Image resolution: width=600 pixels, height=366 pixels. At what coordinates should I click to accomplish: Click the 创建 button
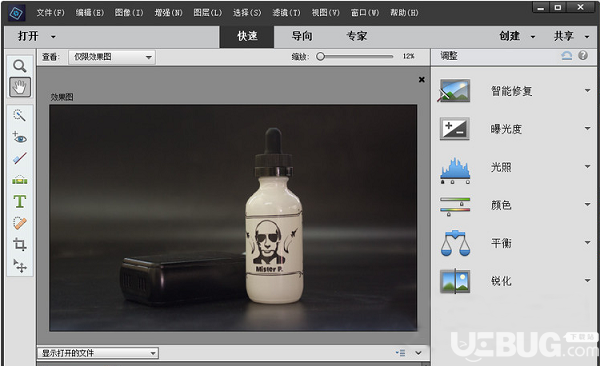coord(510,36)
